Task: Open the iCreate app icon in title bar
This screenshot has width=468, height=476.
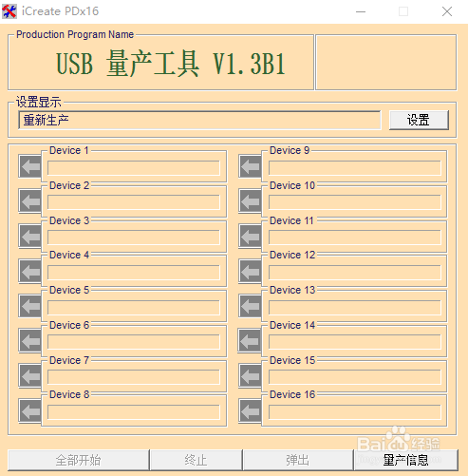Action: [x=9, y=11]
